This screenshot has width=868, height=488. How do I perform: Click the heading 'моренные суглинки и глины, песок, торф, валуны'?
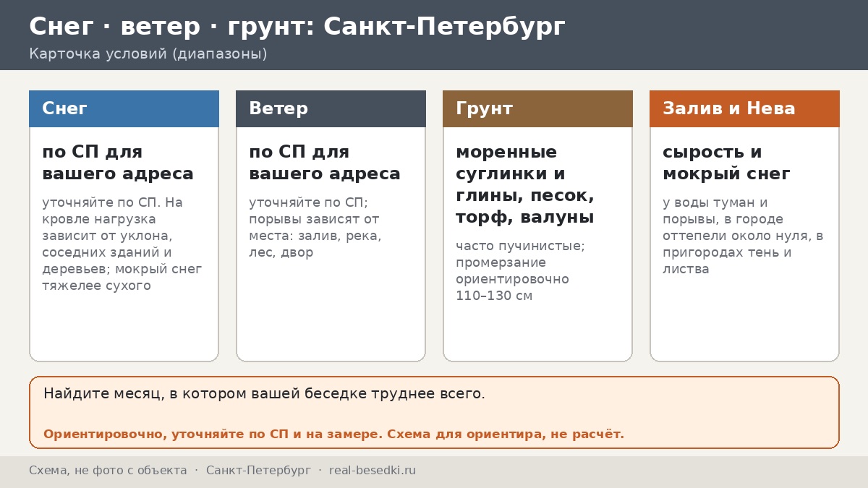click(525, 185)
